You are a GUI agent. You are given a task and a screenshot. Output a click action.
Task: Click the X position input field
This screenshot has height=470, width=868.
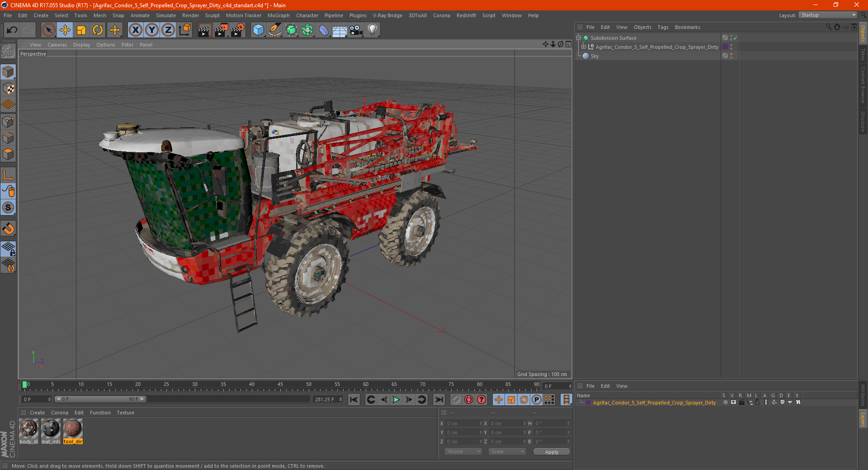tap(464, 423)
